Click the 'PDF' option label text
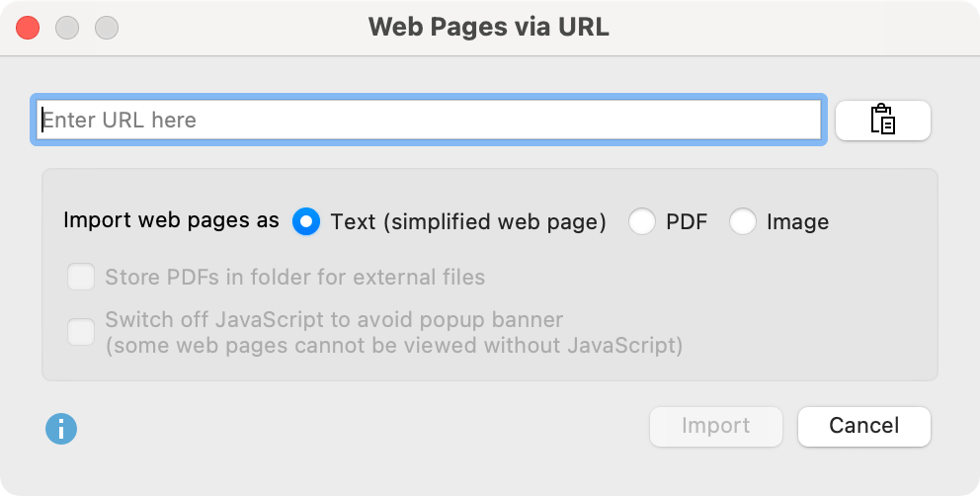Viewport: 980px width, 496px height. click(687, 222)
